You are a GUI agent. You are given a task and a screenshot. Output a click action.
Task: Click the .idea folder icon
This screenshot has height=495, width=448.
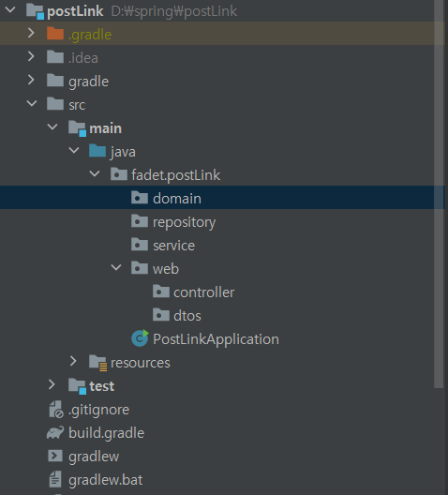point(55,57)
